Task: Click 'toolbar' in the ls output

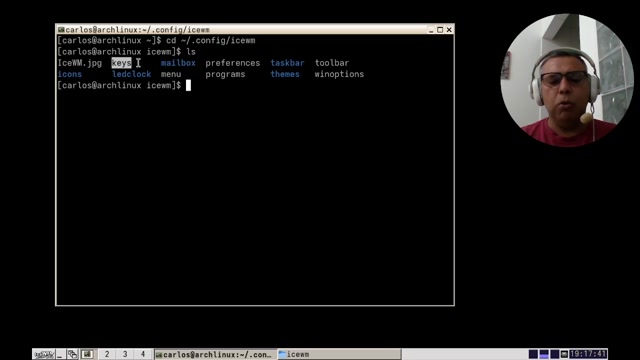Action: [x=332, y=63]
